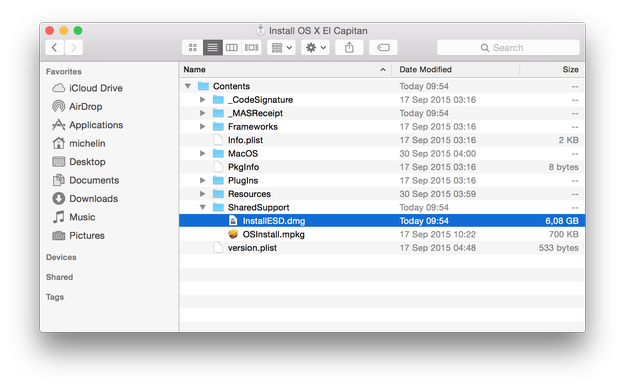Sort by the Name column header
Screen dimensions: 625x389
285,70
